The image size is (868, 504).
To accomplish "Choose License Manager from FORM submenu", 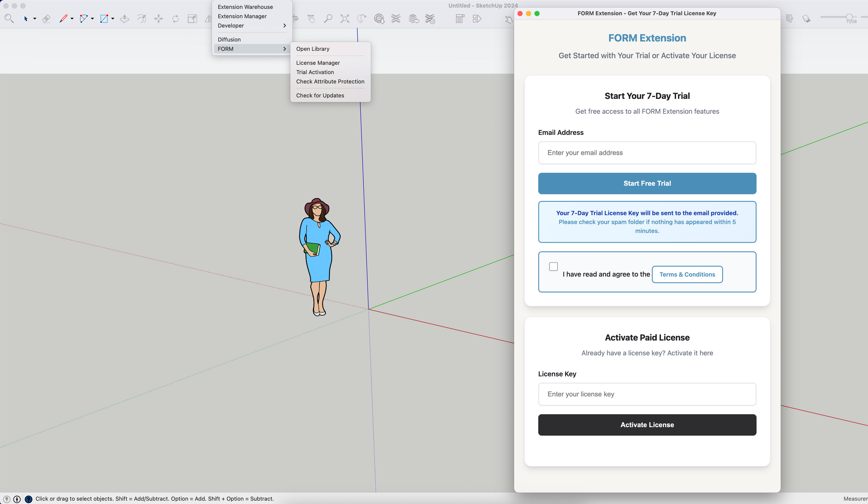I will coord(318,63).
